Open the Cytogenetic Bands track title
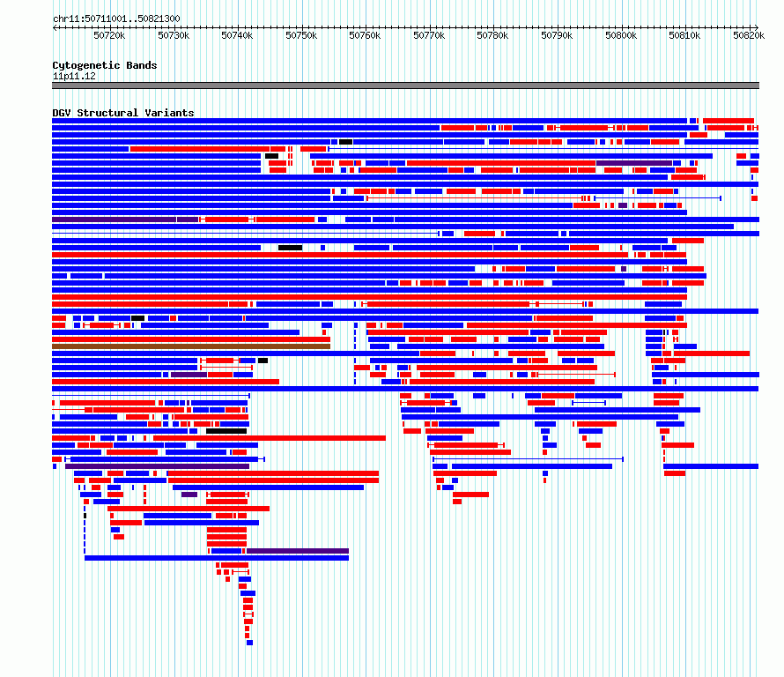The width and height of the screenshot is (784, 677). click(105, 65)
